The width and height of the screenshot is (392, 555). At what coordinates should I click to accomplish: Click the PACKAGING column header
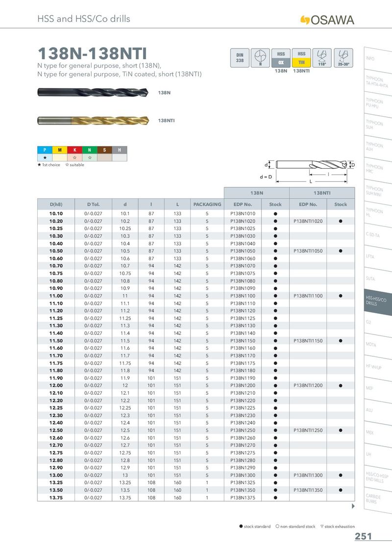click(x=207, y=204)
